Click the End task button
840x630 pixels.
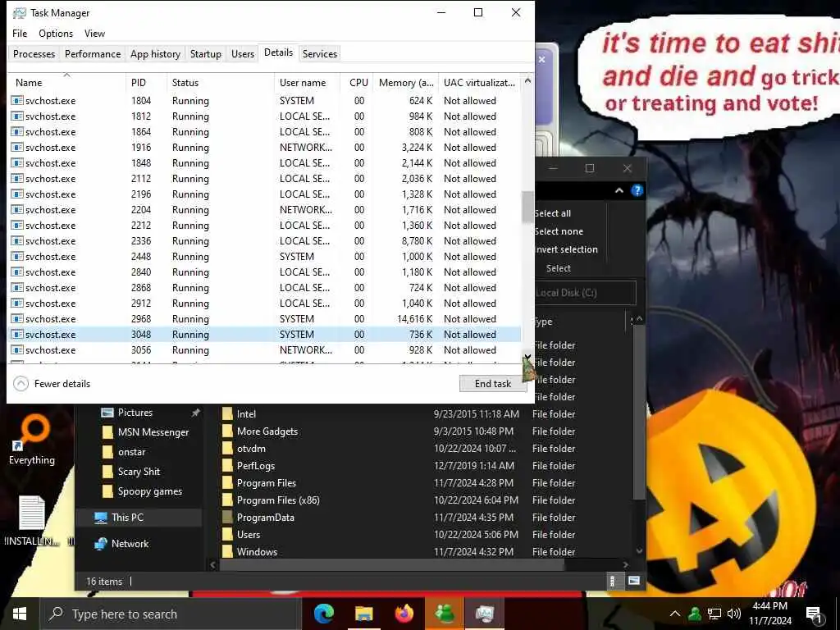pos(493,384)
